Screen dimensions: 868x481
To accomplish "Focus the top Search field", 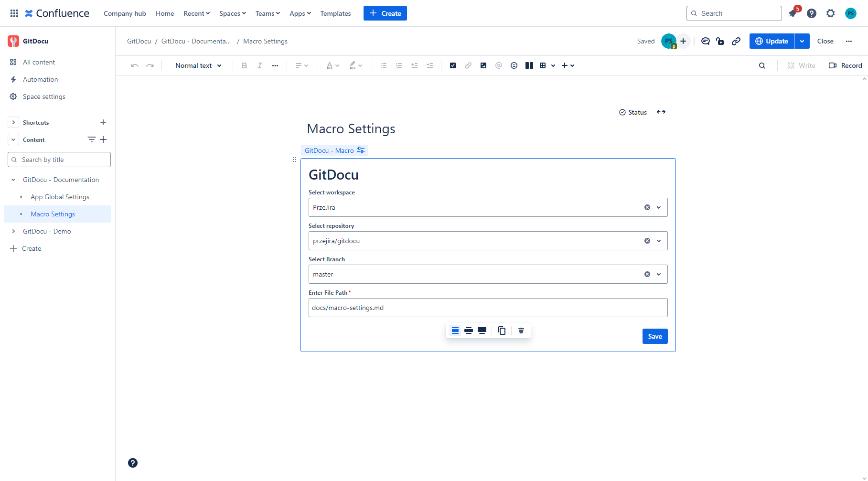I will point(734,13).
